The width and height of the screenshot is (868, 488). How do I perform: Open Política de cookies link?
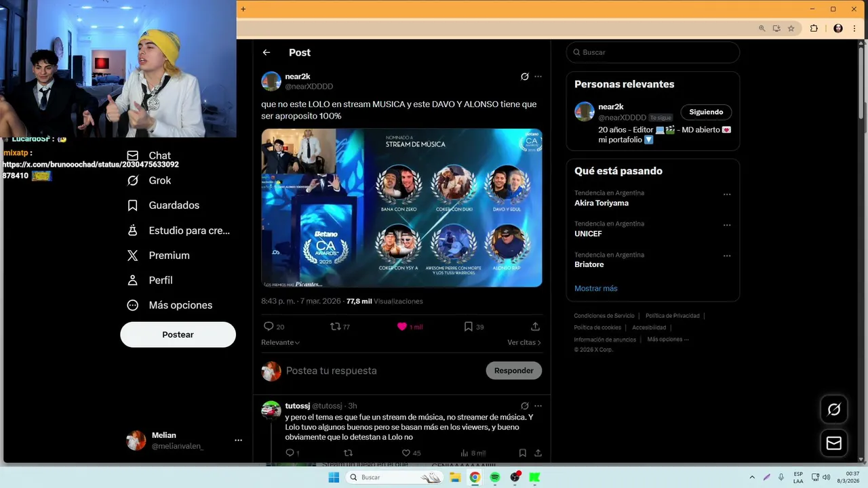coord(597,327)
